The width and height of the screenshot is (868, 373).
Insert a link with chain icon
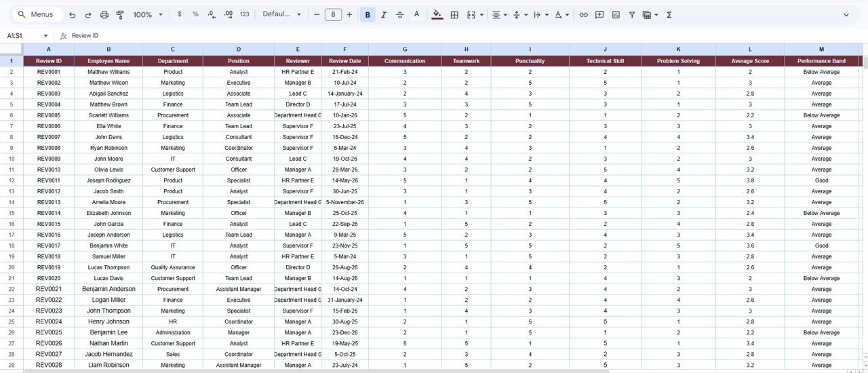[583, 14]
